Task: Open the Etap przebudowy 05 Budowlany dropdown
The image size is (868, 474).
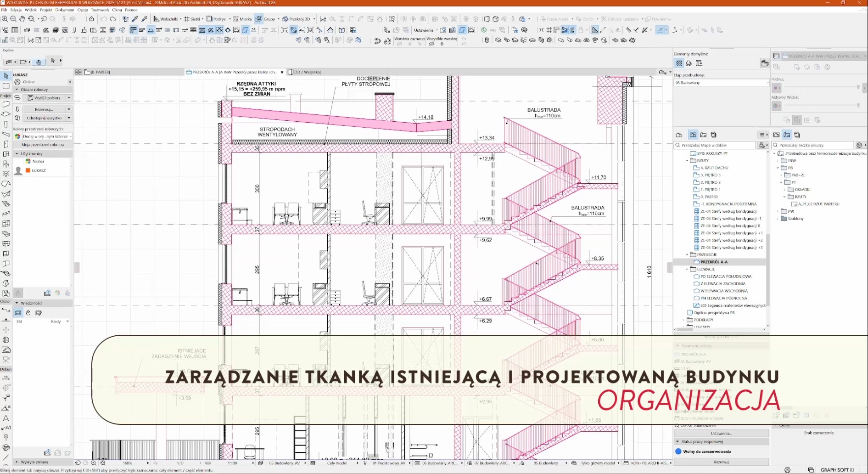Action: coord(721,83)
